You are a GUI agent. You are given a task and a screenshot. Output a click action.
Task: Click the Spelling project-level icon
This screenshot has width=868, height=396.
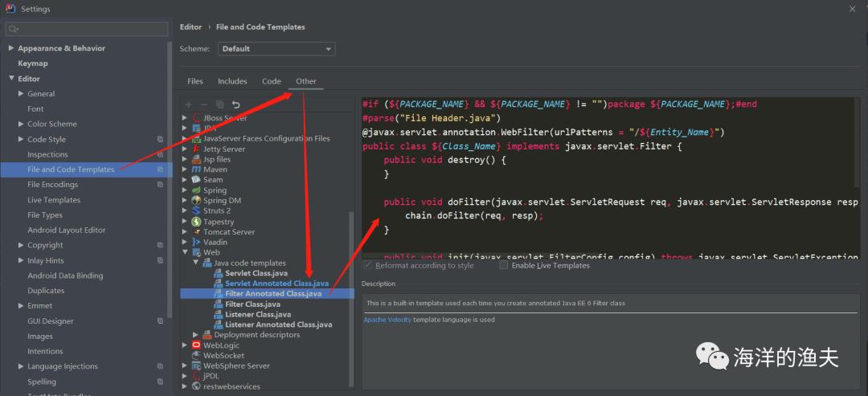point(161,382)
